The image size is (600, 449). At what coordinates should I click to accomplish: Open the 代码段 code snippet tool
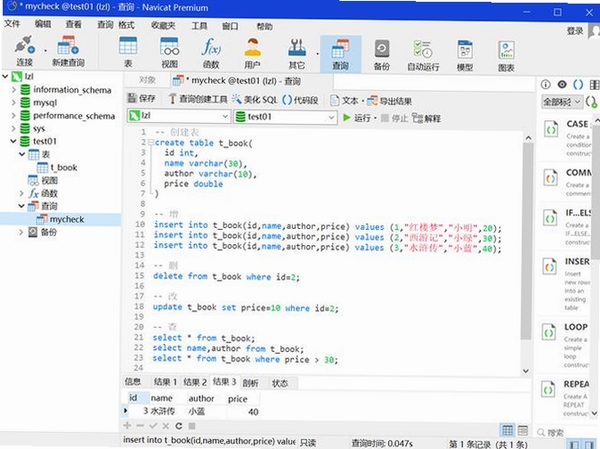[x=300, y=100]
